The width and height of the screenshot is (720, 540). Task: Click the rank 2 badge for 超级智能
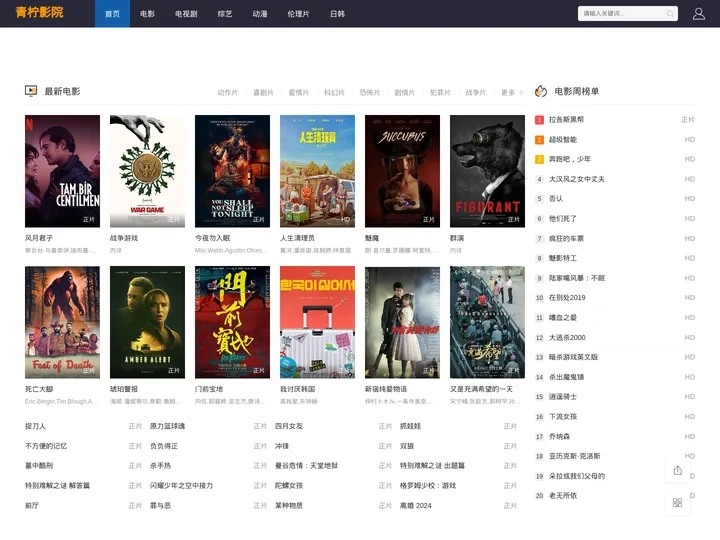540,140
